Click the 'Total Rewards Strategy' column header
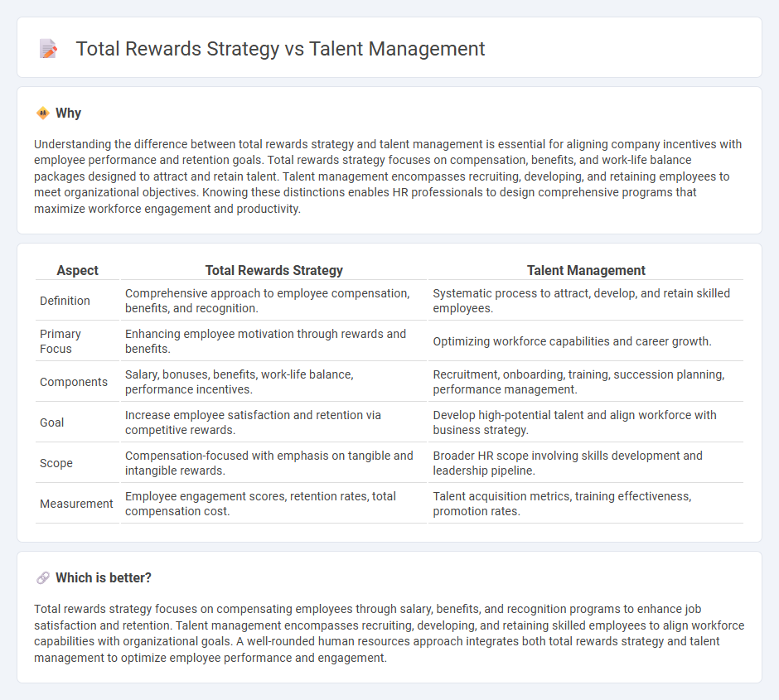 (x=273, y=270)
